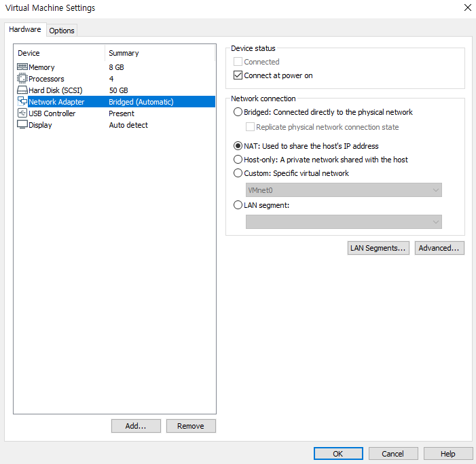Image resolution: width=476 pixels, height=464 pixels.
Task: Open the Advanced... network settings
Action: pos(439,248)
